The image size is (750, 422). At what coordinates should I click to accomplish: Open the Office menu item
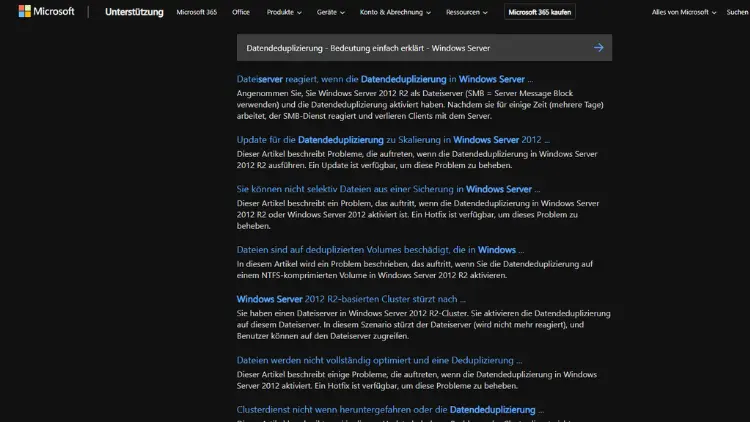click(241, 12)
